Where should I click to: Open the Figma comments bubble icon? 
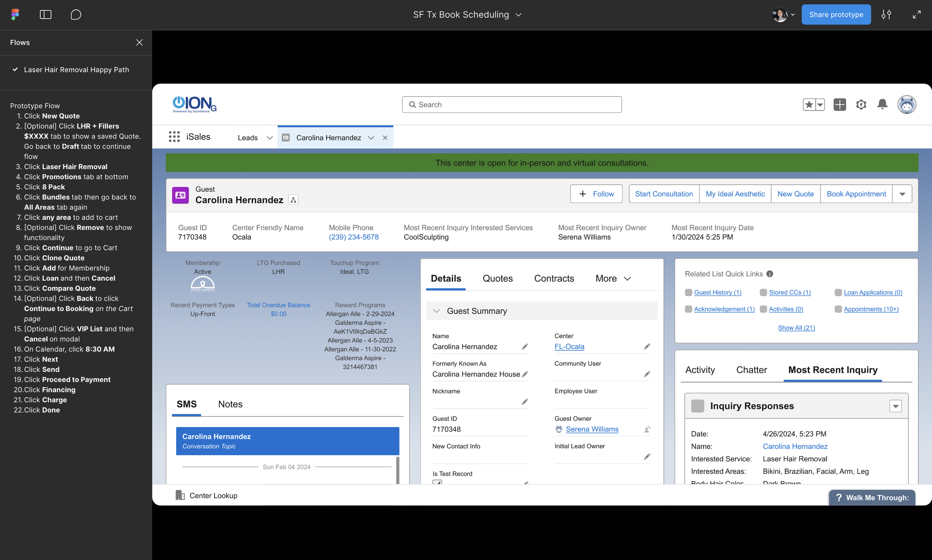coord(76,15)
